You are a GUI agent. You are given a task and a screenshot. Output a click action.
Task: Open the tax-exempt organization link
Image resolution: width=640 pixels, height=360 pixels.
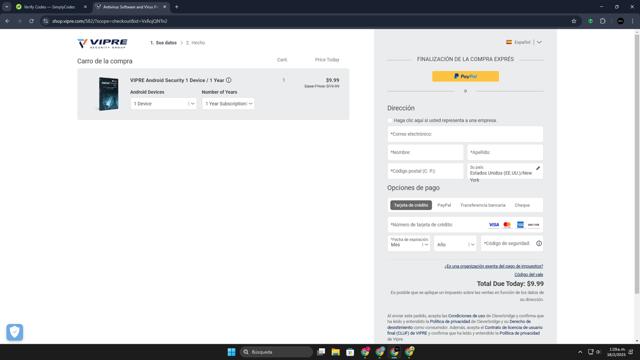tap(493, 266)
